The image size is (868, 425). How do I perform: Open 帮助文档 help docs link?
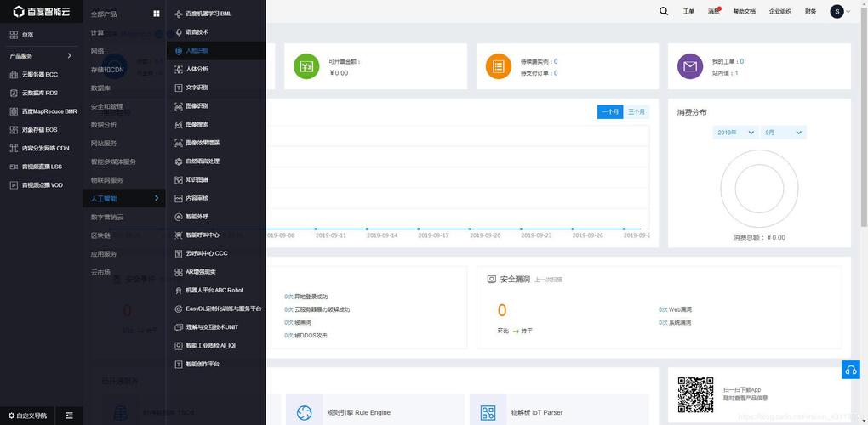pos(744,12)
